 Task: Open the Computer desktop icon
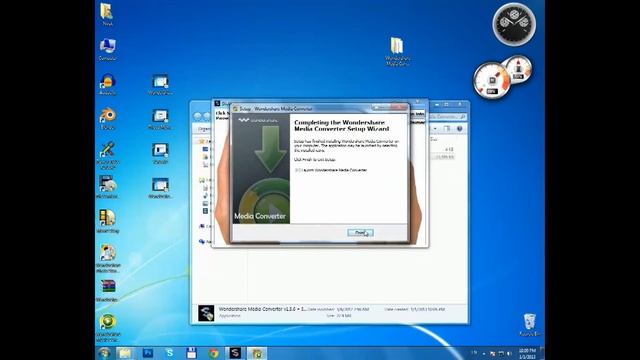point(107,49)
